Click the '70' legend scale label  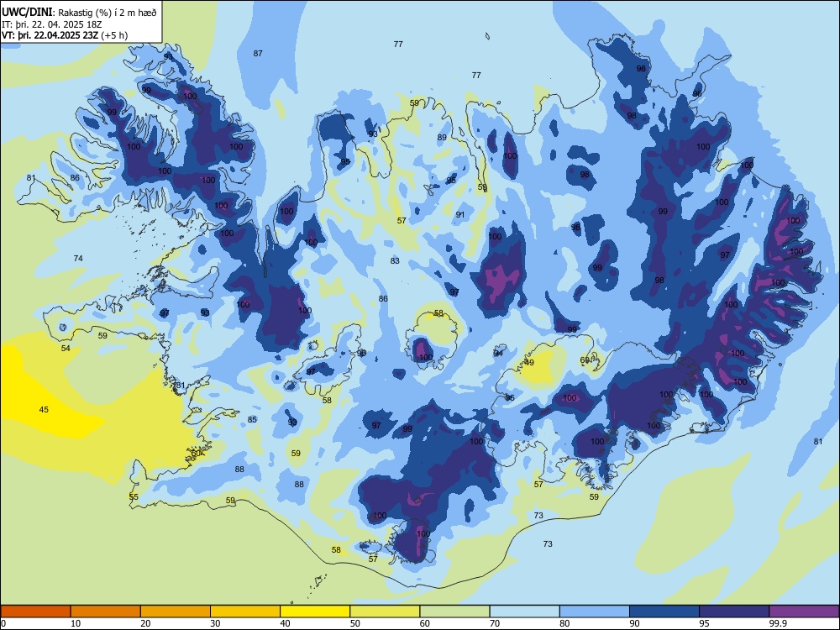coord(495,623)
